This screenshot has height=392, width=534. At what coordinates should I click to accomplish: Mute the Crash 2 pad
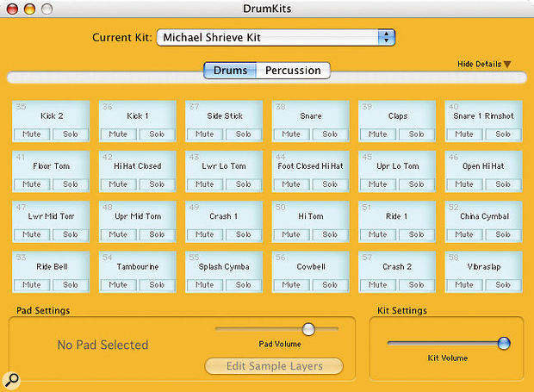coord(378,284)
